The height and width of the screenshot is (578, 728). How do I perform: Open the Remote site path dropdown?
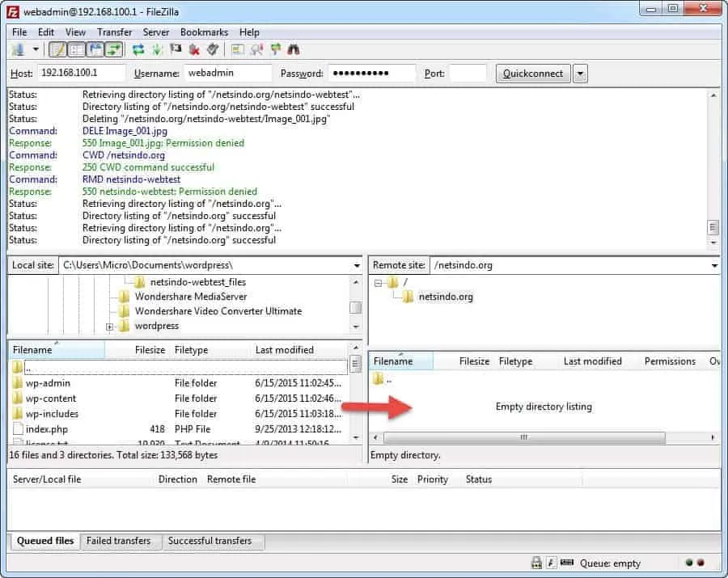pyautogui.click(x=713, y=265)
